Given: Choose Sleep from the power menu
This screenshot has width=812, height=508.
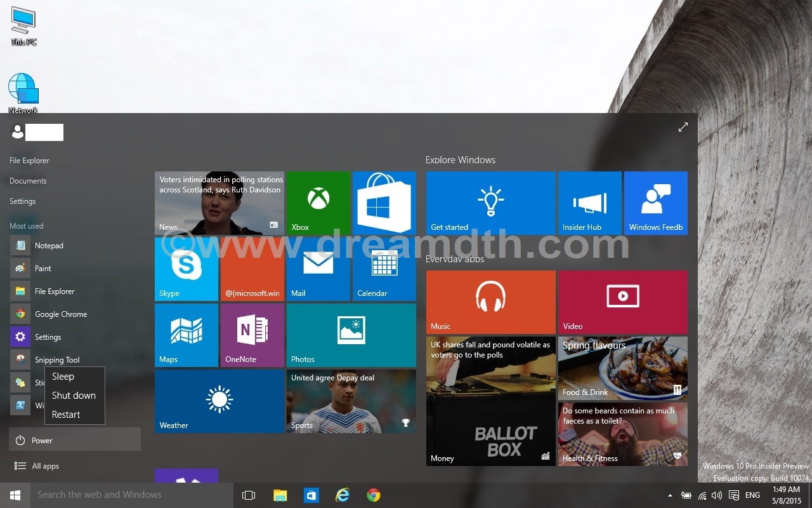Looking at the screenshot, I should tap(75, 377).
